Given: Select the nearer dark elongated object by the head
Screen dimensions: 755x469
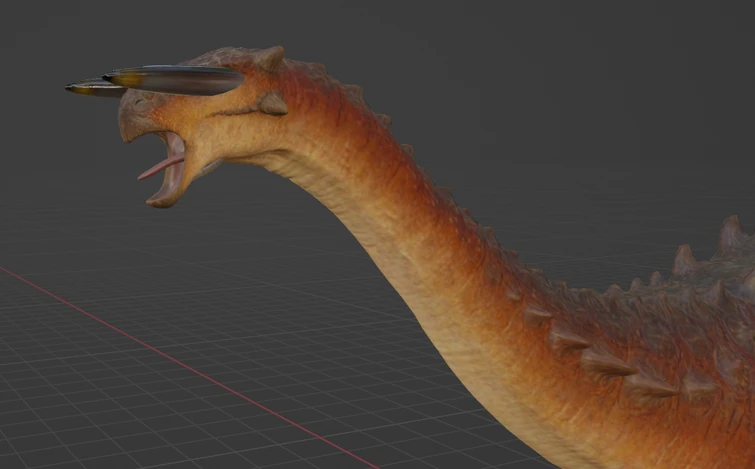Looking at the screenshot, I should (174, 80).
